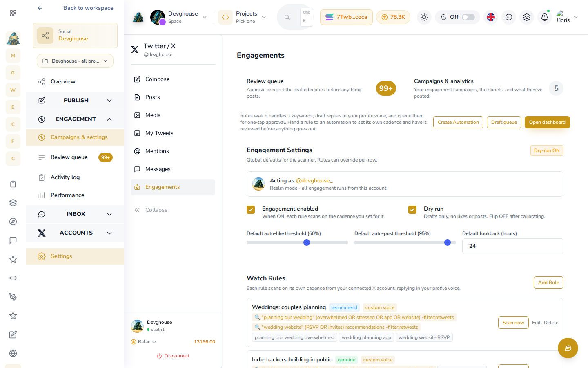Image resolution: width=588 pixels, height=368 pixels.
Task: Click the search magnifier icon
Action: 287,17
